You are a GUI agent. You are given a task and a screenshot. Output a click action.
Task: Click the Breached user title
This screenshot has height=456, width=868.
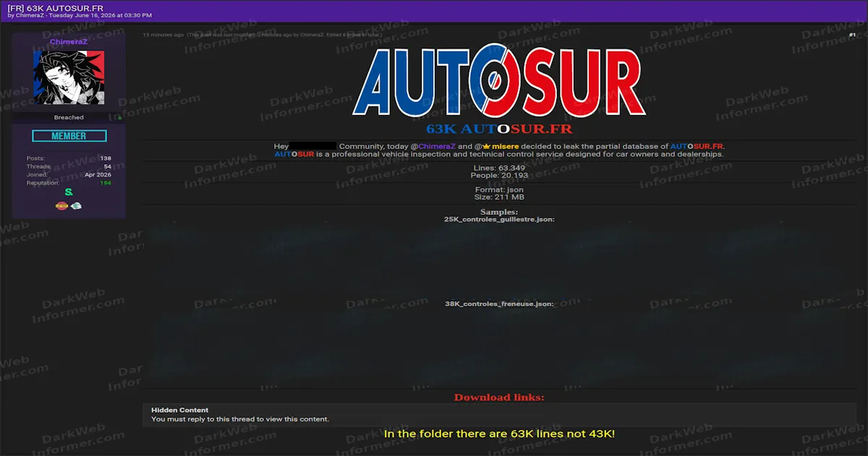[x=69, y=117]
